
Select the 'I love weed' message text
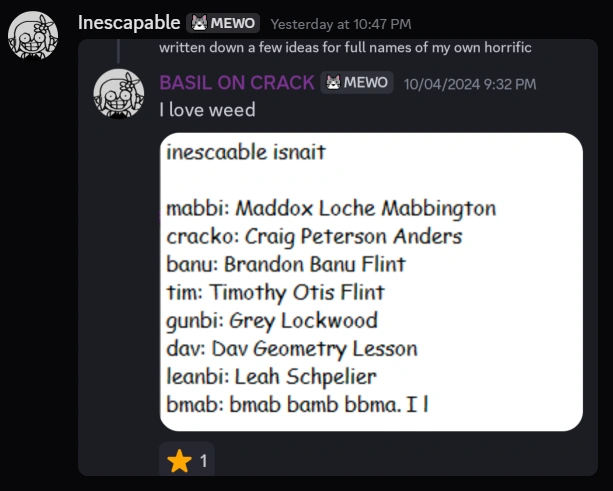pyautogui.click(x=207, y=110)
